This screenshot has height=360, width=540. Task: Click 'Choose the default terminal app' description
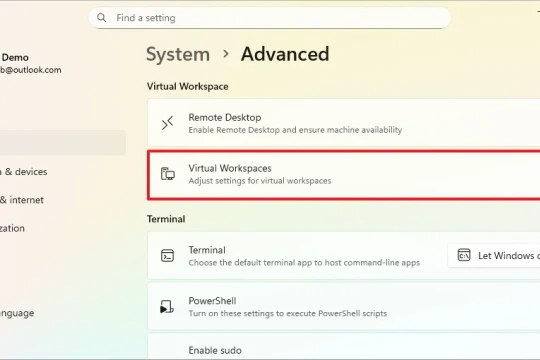pos(304,263)
